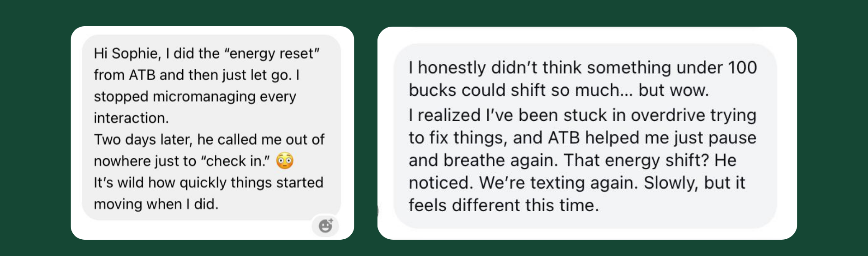Click the number "100" in the right message
The width and height of the screenshot is (868, 256).
tap(742, 68)
